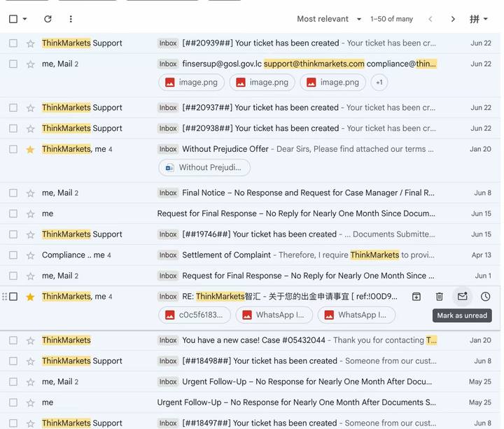Check the finsersup@gosl.gov.lc email checkbox

coord(13,64)
